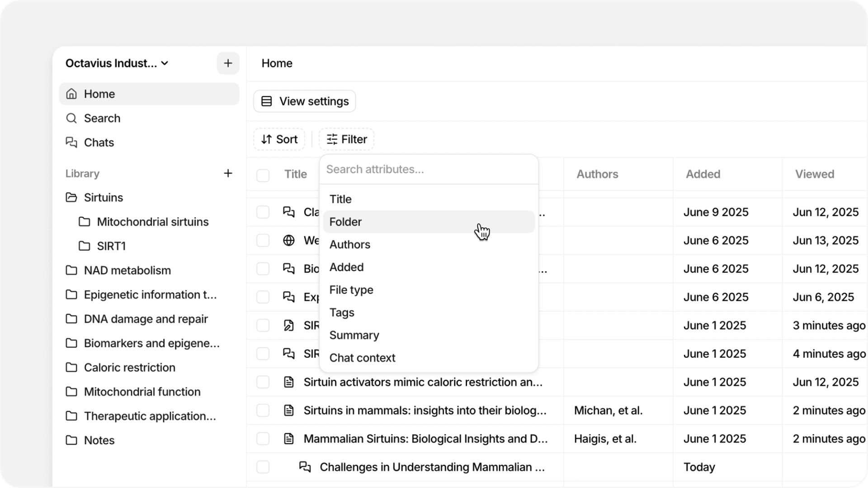Screen dimensions: 868x488
Task: Check the row viewed 3 minutes ago
Action: pyautogui.click(x=263, y=325)
